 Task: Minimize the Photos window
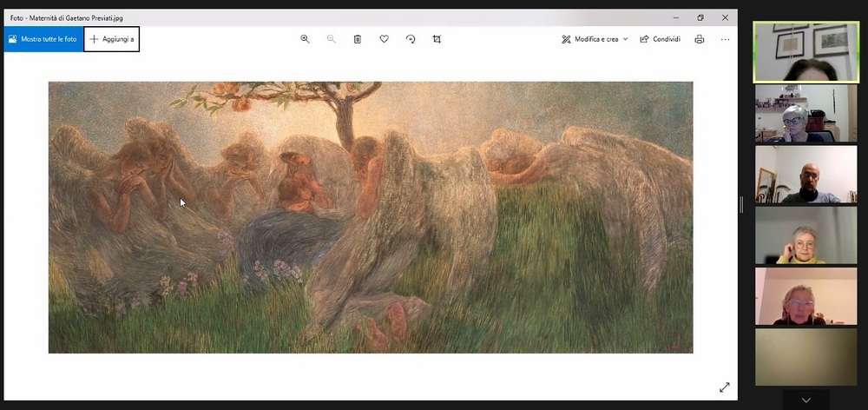click(x=676, y=17)
